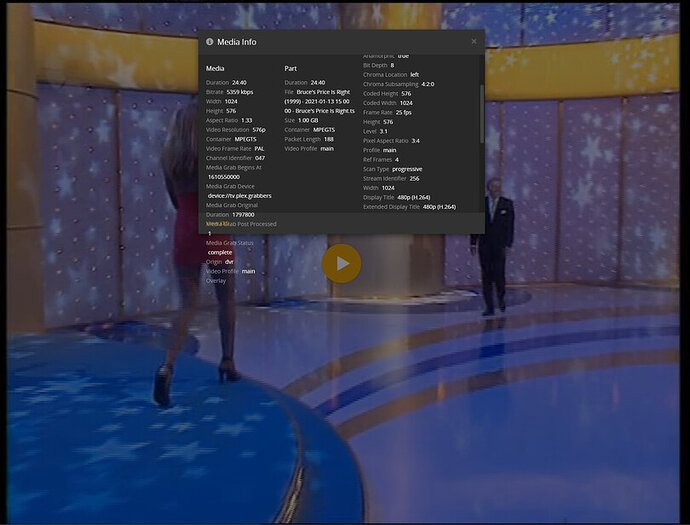This screenshot has width=690, height=525.
Task: Select the Media Grab Begins At value 1610550000
Action: 224,177
